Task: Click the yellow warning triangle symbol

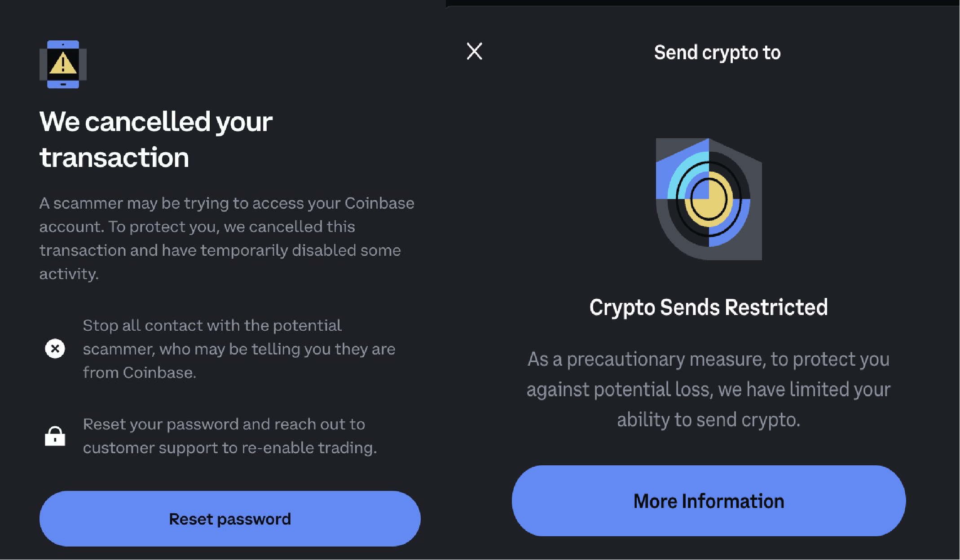Action: point(63,63)
